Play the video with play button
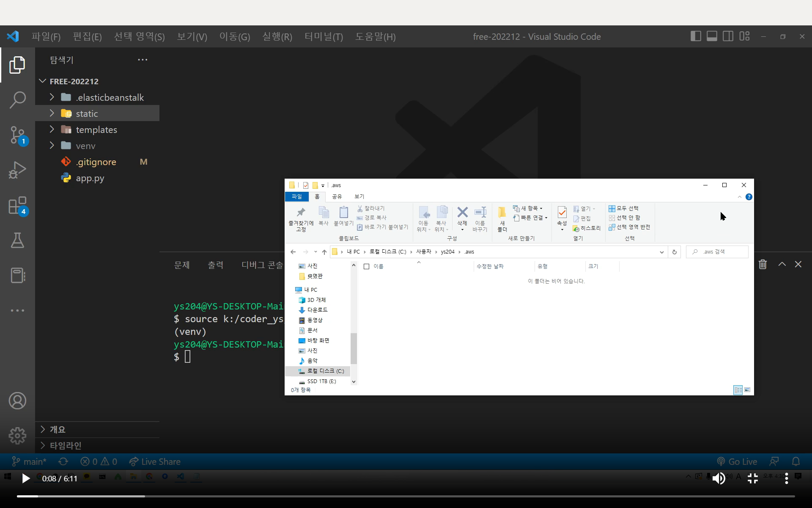Viewport: 812px width, 508px height. 25,478
